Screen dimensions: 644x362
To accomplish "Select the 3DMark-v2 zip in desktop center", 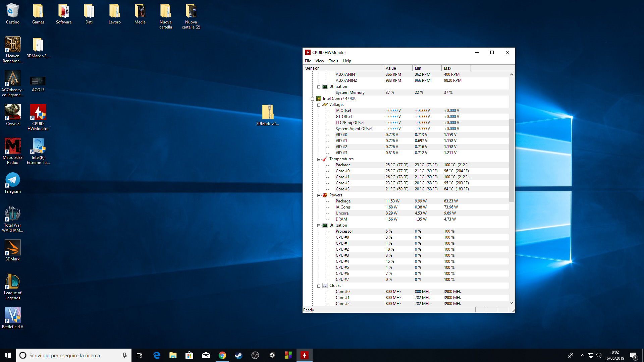I will 267,115.
